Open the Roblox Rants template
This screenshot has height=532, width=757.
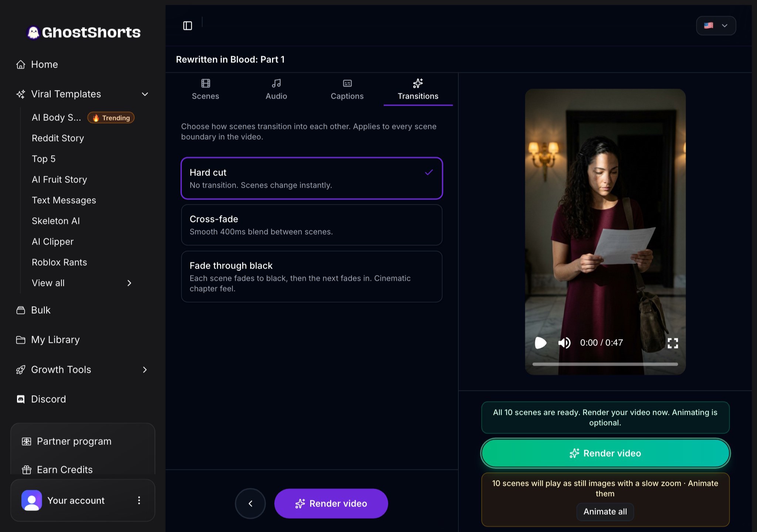tap(59, 262)
